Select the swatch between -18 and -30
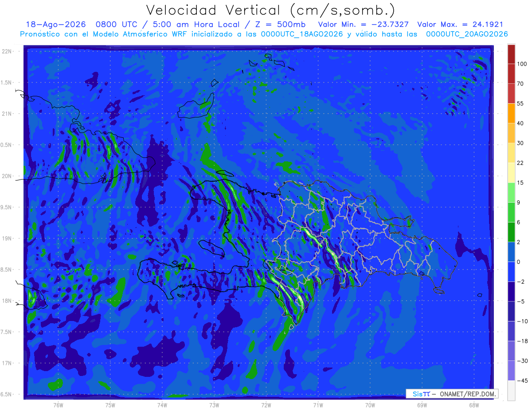Viewport: 532px width, 411px height. click(x=511, y=351)
